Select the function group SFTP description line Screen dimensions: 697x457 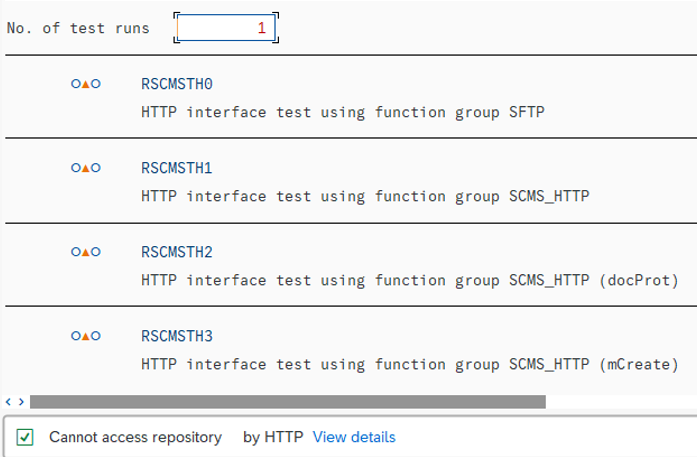click(x=343, y=112)
